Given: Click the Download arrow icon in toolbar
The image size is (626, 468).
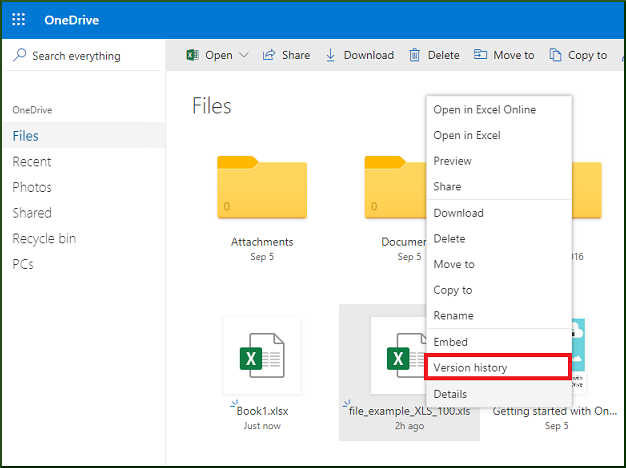Looking at the screenshot, I should [x=331, y=55].
